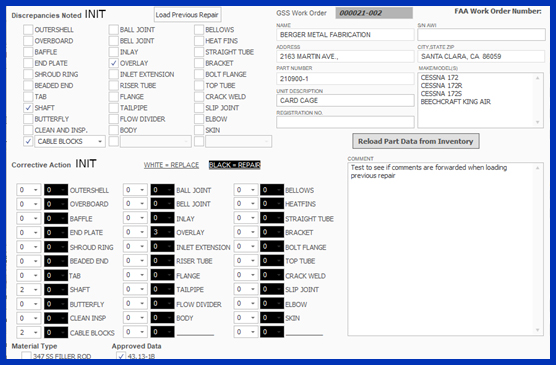
Task: Check the BALL JOINT discrepancy checkbox
Action: [x=113, y=29]
